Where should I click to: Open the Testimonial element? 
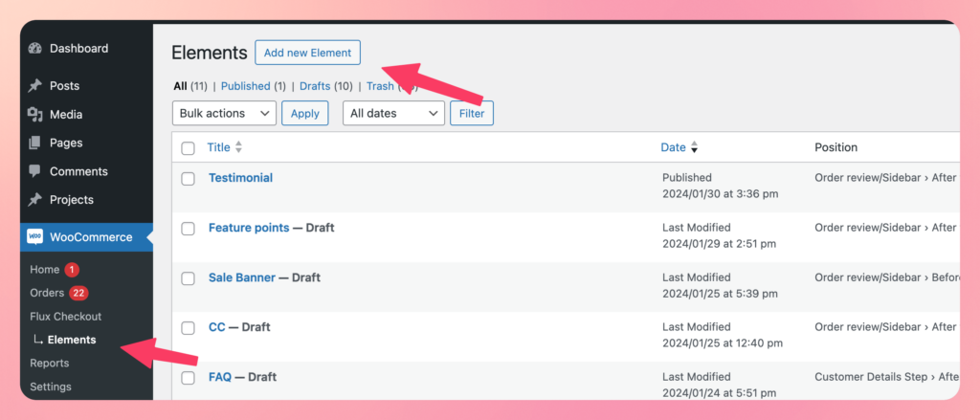coord(240,178)
